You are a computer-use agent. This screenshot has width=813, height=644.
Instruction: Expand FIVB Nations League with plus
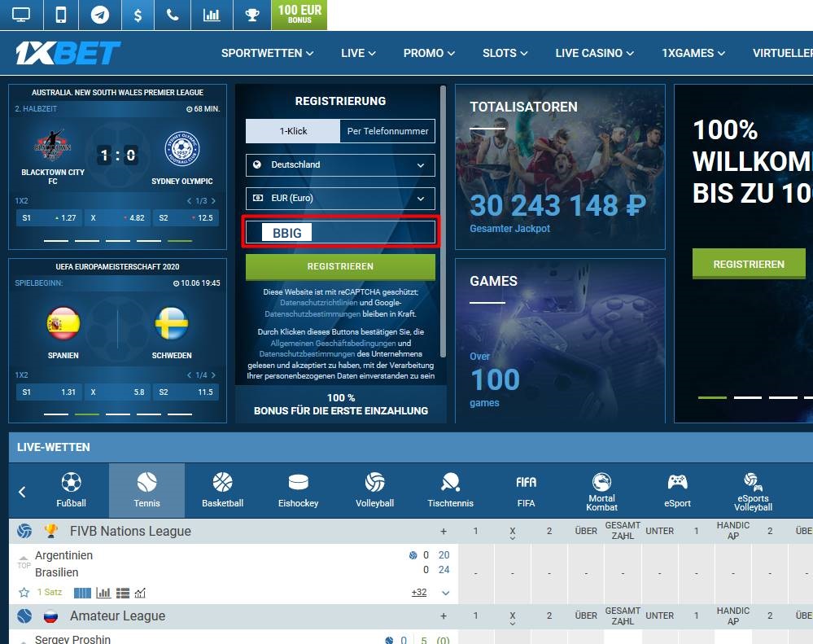click(x=444, y=532)
